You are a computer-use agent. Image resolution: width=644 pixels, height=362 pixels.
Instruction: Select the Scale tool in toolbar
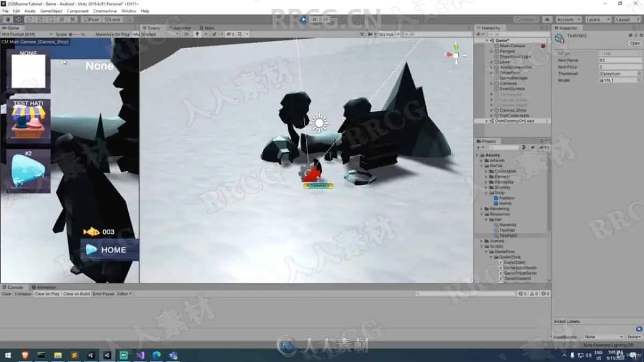tap(40, 19)
